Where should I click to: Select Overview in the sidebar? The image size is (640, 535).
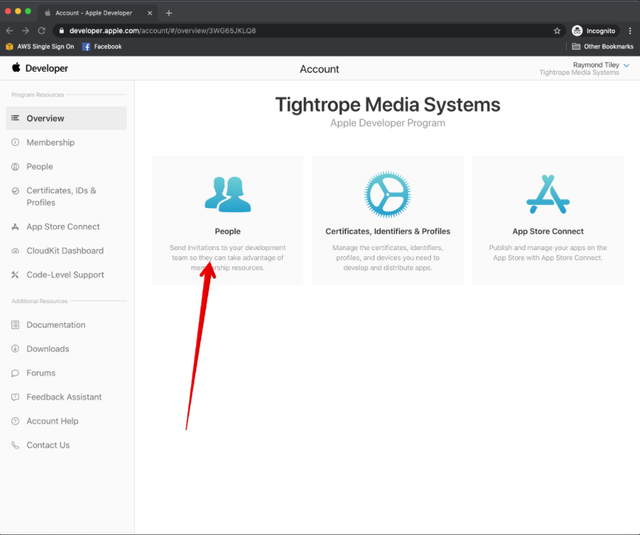click(x=66, y=118)
